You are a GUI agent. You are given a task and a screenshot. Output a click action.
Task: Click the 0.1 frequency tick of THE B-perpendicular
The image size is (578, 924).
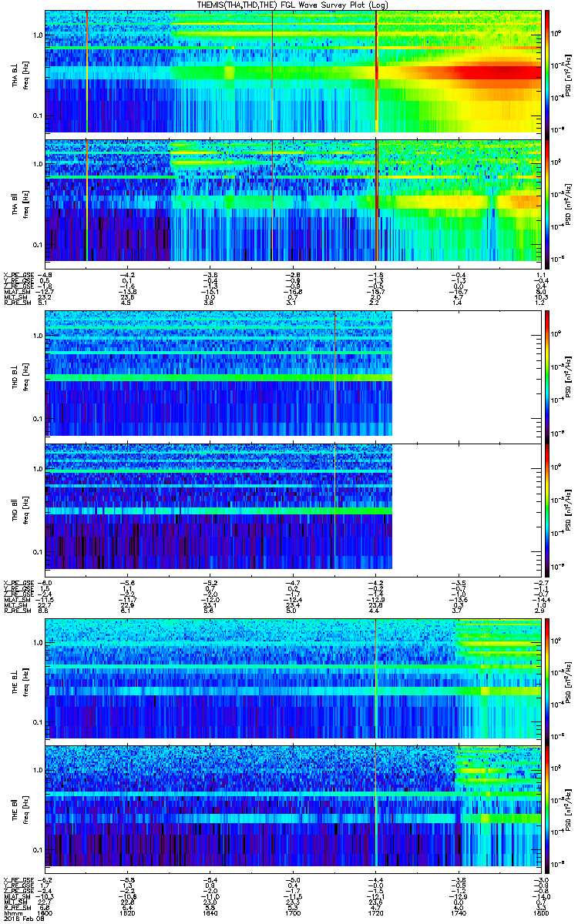(x=38, y=721)
